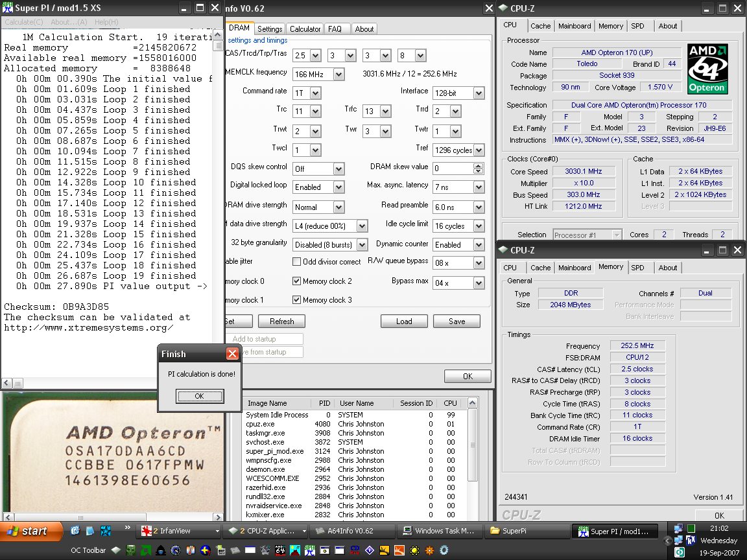Click the IrfanView horizontal scrollbar right arrow
747x560 pixels.
pyautogui.click(x=218, y=517)
